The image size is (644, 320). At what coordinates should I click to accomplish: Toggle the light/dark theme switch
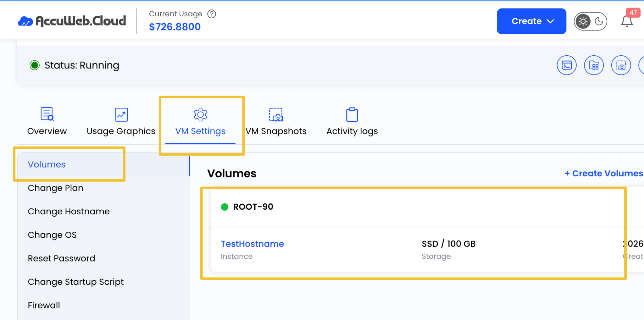coord(590,21)
